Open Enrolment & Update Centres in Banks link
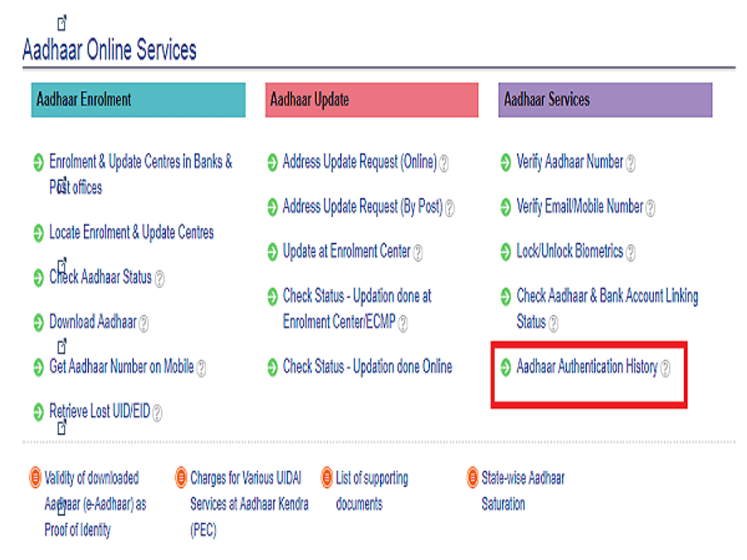 (x=140, y=174)
